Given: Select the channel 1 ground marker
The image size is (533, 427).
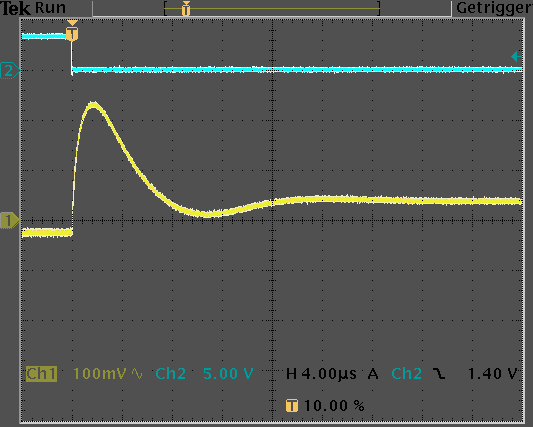Looking at the screenshot, I should click(10, 220).
